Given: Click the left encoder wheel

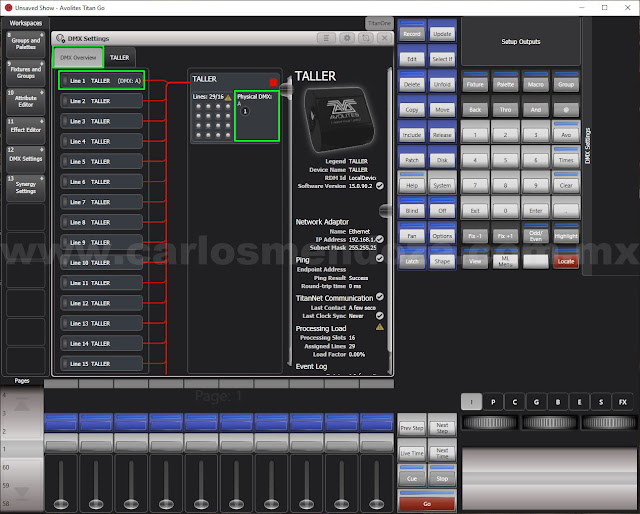Looking at the screenshot, I should 490,422.
